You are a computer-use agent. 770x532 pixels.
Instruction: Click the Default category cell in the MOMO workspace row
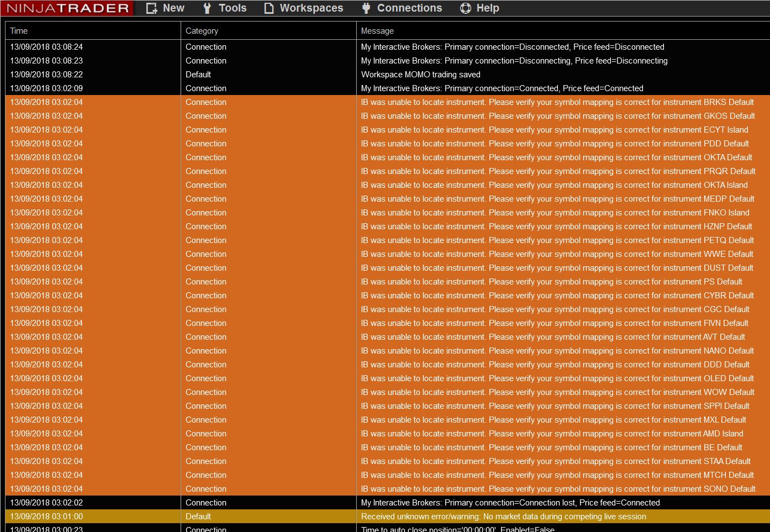point(198,75)
